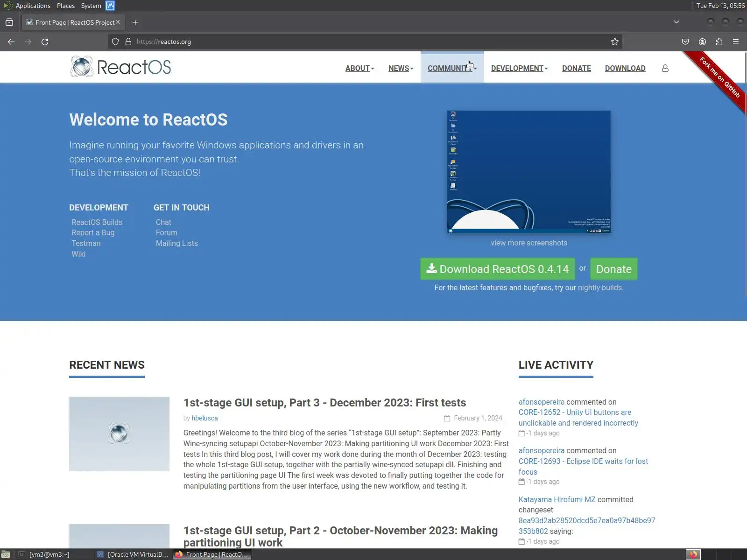Switch to Oracle VM VirtualBox in taskbar
The height and width of the screenshot is (560, 747).
[134, 554]
